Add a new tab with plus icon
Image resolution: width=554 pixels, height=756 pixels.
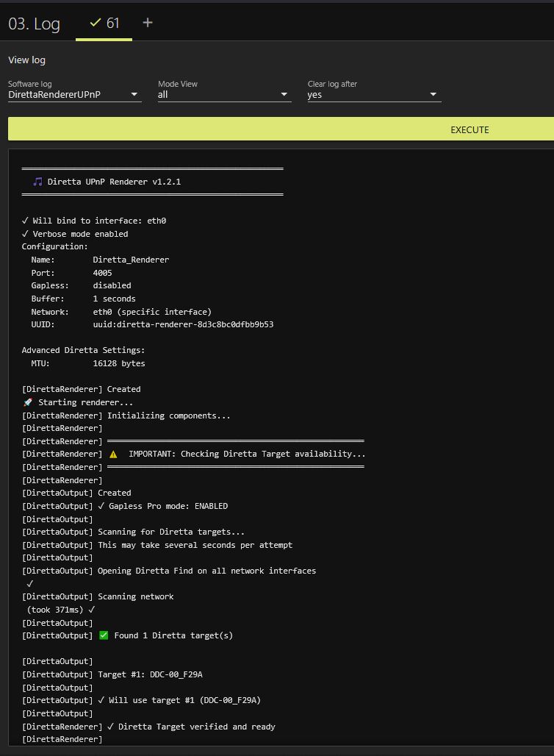click(x=148, y=23)
